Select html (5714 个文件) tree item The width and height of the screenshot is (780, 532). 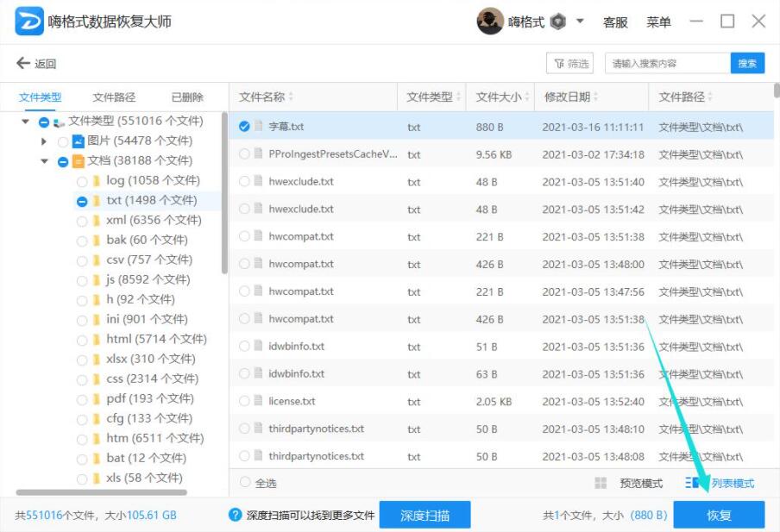point(156,339)
